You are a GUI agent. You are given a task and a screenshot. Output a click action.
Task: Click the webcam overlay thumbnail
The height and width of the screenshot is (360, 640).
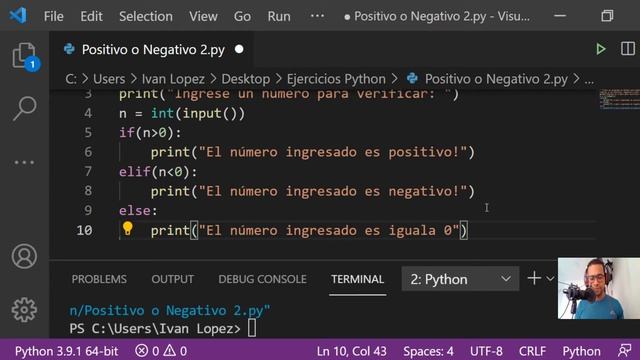click(599, 288)
